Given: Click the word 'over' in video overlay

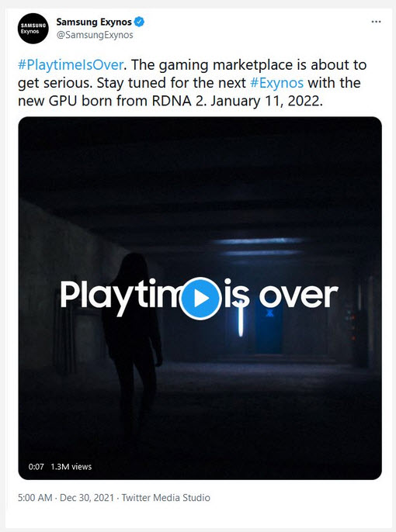Looking at the screenshot, I should tap(298, 295).
